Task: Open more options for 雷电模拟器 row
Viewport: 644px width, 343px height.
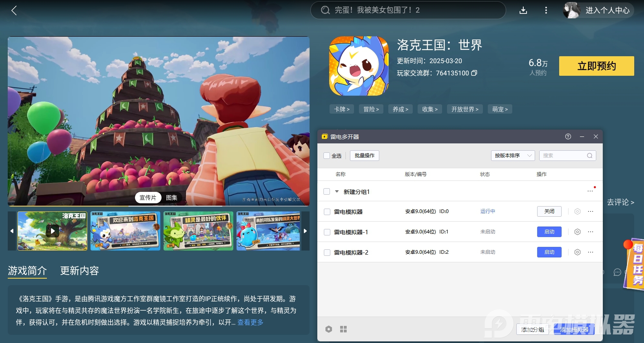Action: tap(591, 211)
